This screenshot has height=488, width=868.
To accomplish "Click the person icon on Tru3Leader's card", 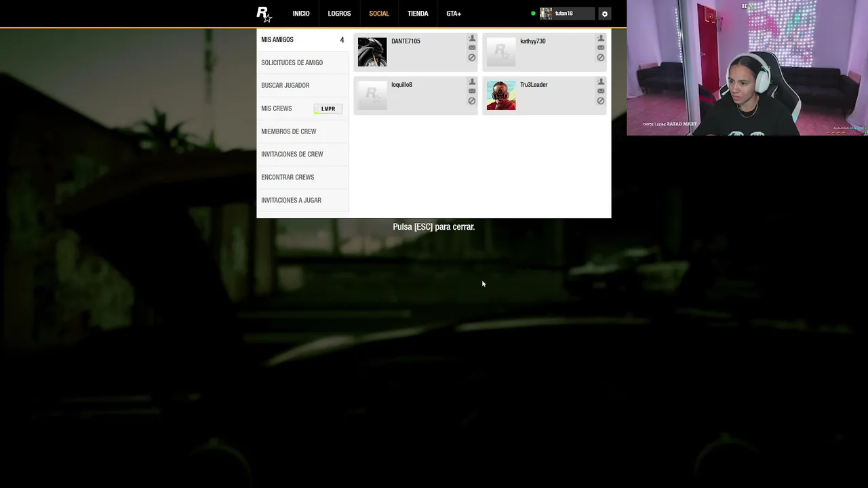I will pyautogui.click(x=601, y=82).
